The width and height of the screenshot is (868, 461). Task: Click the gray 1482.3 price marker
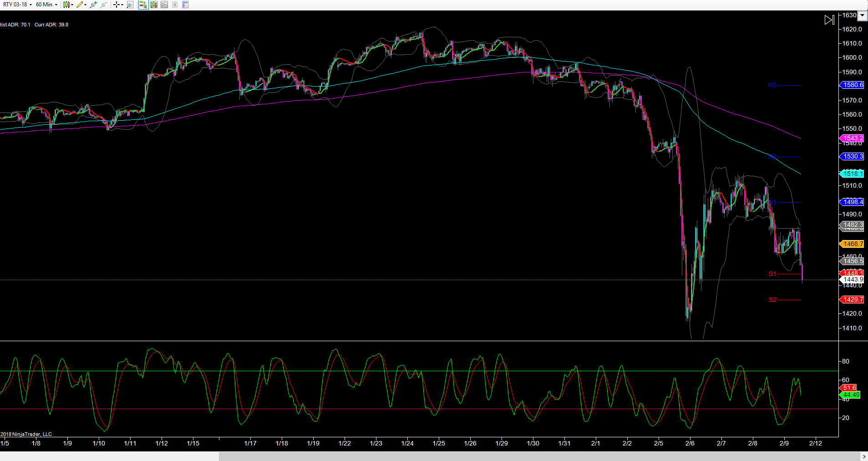[851, 225]
